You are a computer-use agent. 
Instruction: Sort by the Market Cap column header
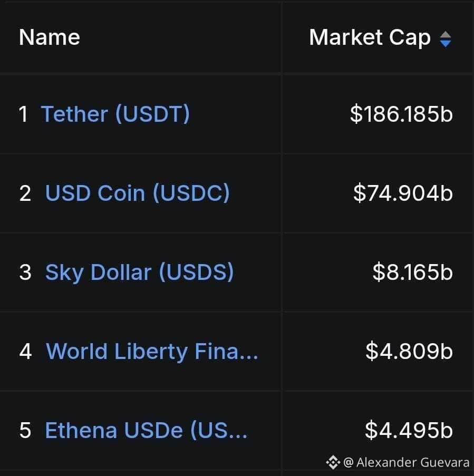pyautogui.click(x=370, y=38)
